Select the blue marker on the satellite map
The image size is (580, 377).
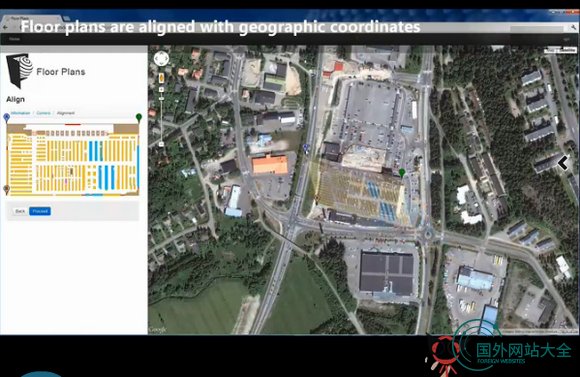point(306,149)
